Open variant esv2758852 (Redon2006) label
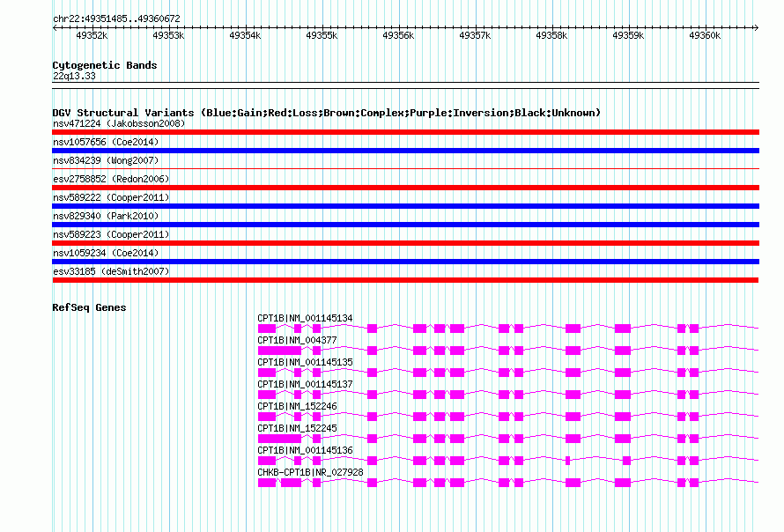784x532 pixels. [111, 179]
